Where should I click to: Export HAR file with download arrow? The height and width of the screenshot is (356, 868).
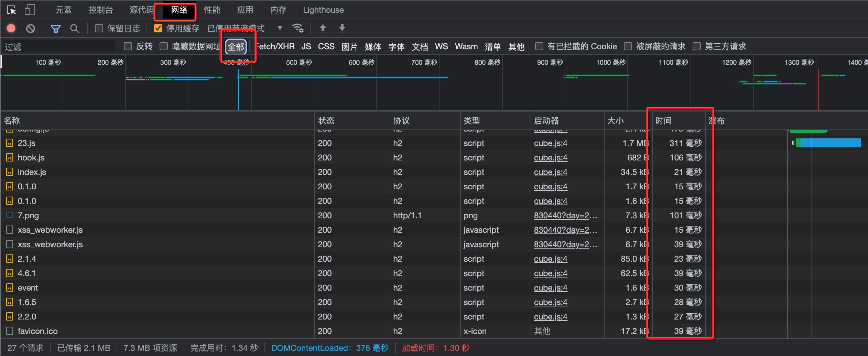pyautogui.click(x=342, y=28)
